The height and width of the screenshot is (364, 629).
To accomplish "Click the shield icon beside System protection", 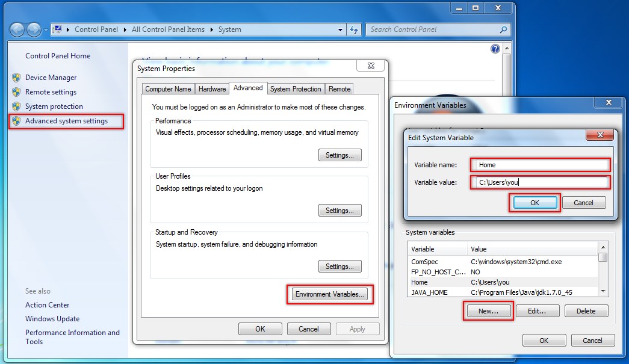I will pyautogui.click(x=16, y=106).
